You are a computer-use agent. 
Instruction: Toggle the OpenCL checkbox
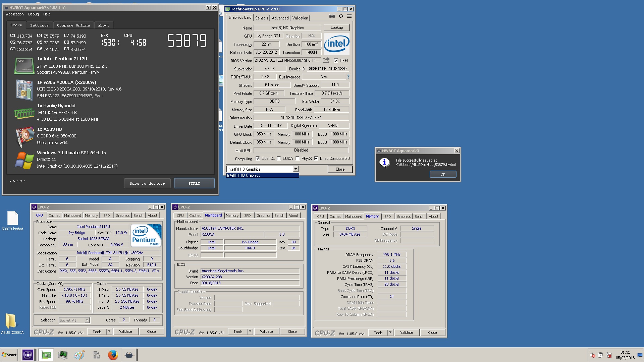(x=258, y=159)
